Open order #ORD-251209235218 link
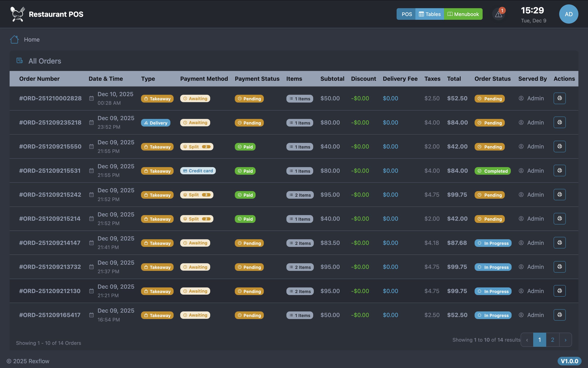 (x=50, y=122)
